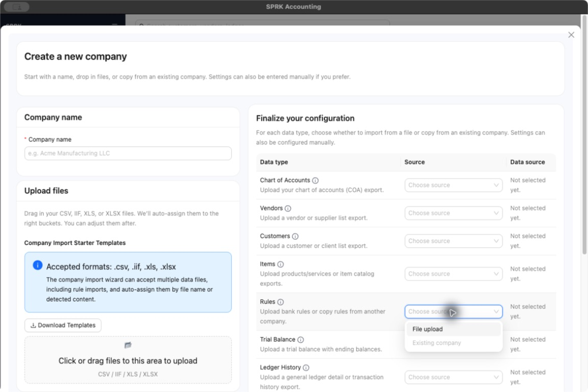The width and height of the screenshot is (588, 392).
Task: Click the Finalize your configuration heading
Action: 305,118
